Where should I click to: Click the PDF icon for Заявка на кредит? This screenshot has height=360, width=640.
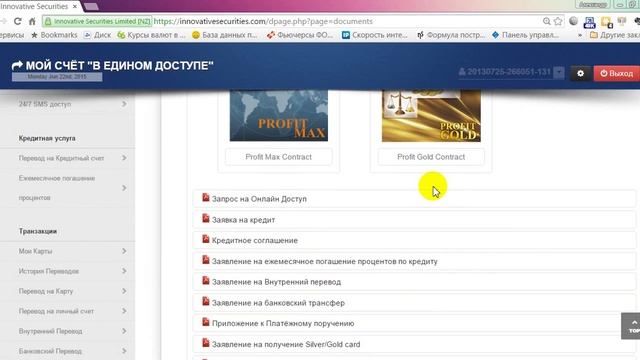pos(206,219)
